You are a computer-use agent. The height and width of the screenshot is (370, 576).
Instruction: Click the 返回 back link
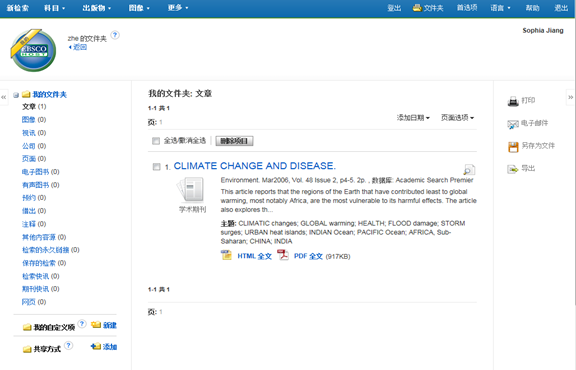(79, 47)
